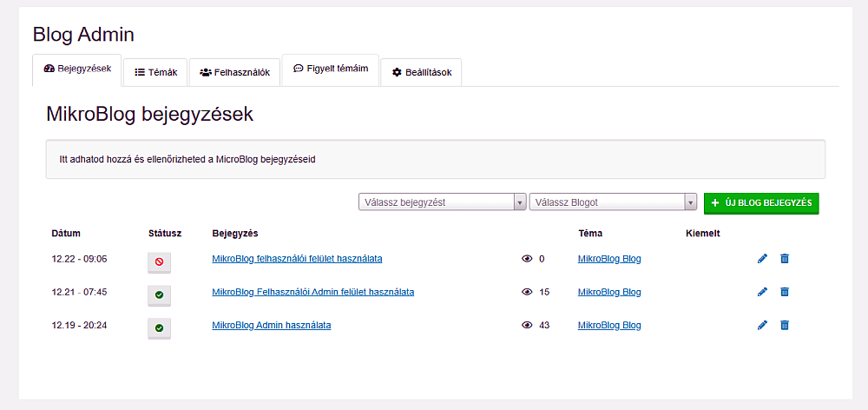The height and width of the screenshot is (410, 868).
Task: Edit the 12.22 blog entry with pencil icon
Action: [x=763, y=258]
